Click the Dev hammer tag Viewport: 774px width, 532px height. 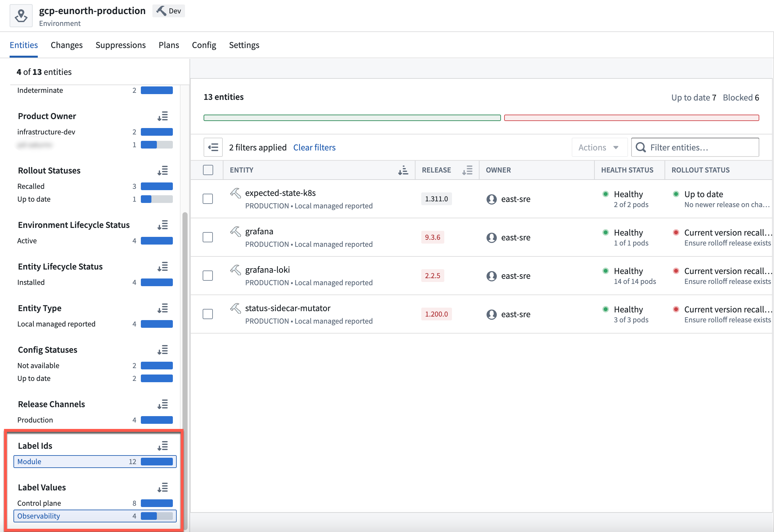point(169,11)
